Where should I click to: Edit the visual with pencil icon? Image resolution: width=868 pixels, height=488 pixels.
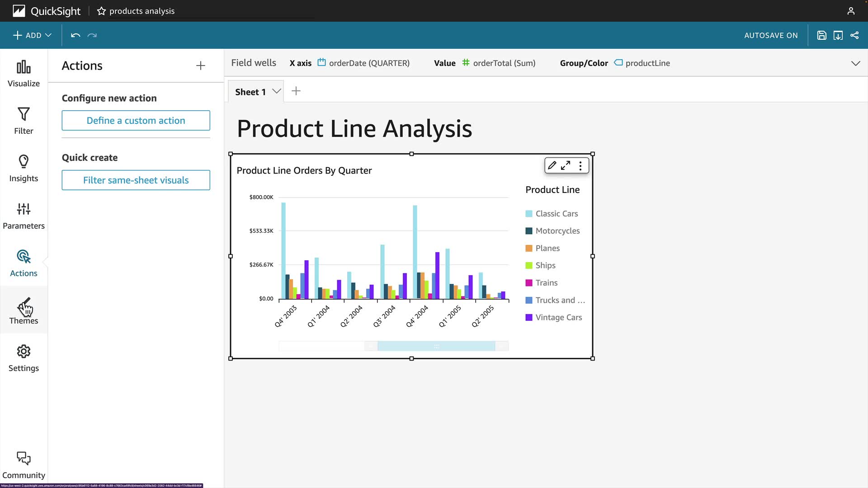[x=552, y=165]
